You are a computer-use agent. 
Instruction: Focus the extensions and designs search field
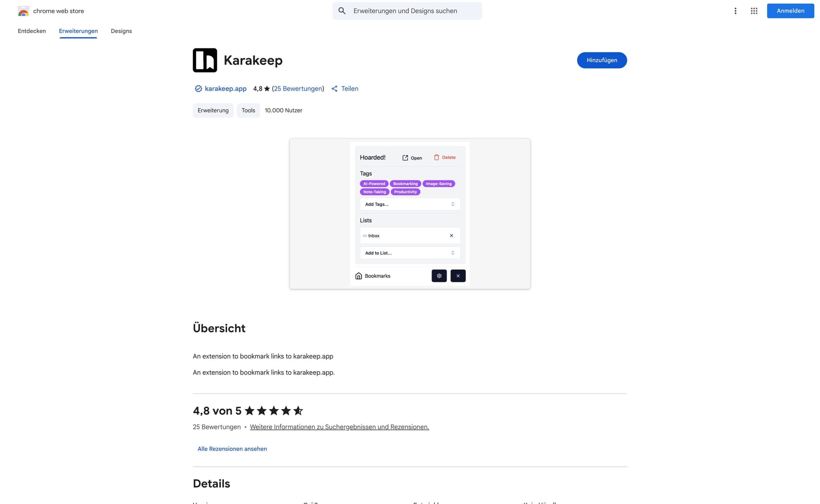click(x=407, y=11)
